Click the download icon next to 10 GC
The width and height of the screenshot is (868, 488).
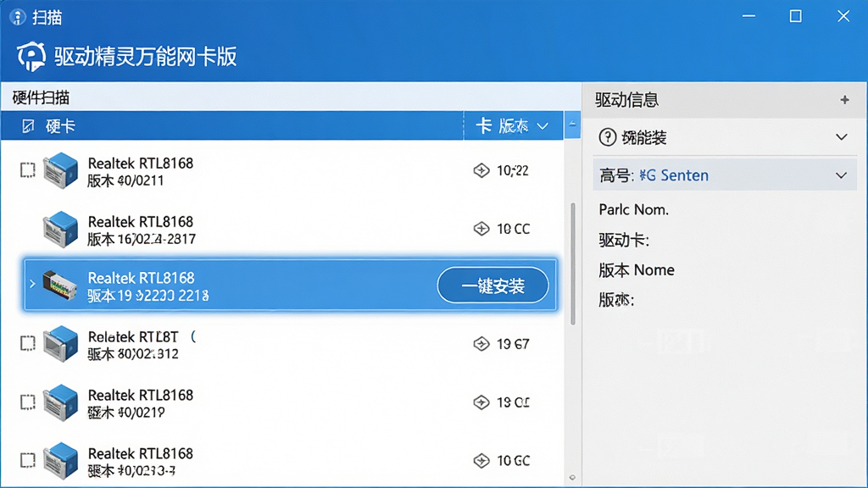click(x=481, y=460)
